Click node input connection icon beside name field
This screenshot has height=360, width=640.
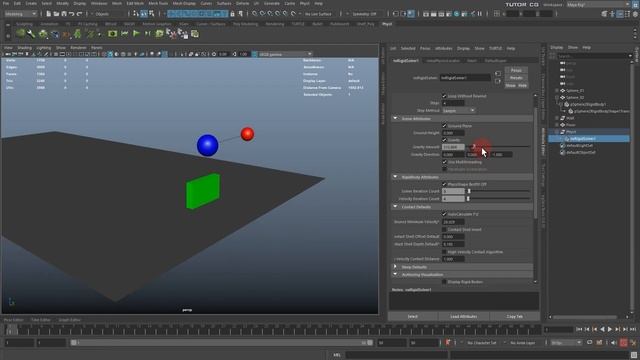[x=498, y=74]
